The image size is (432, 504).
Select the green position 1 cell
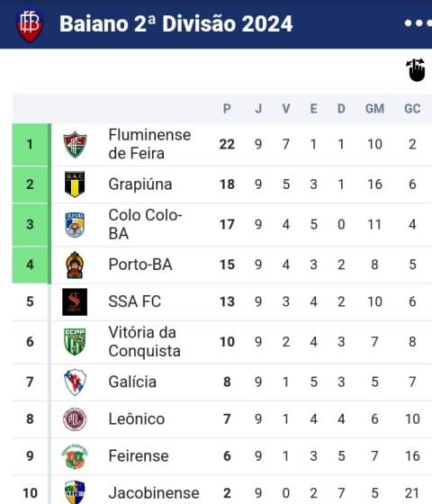tap(30, 144)
